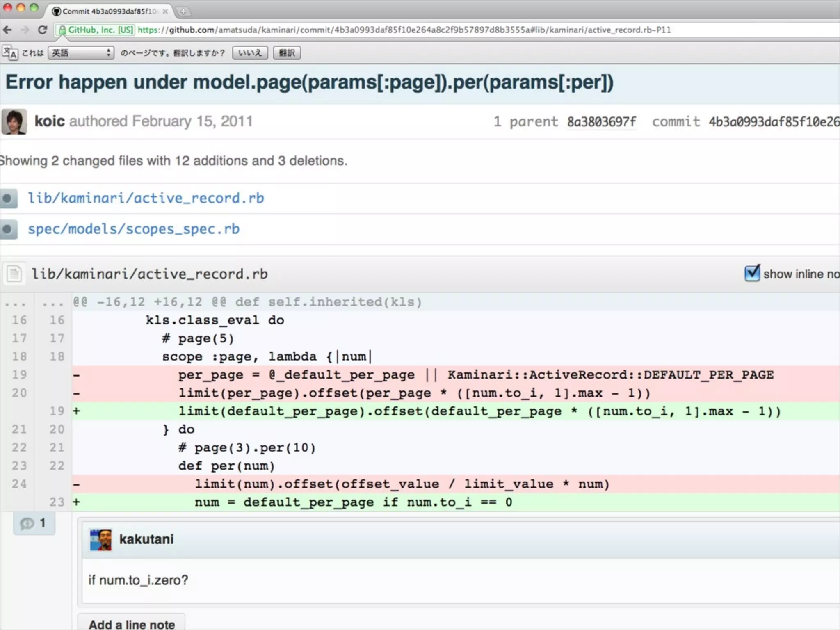Screen dimensions: 840x630
Task: Open parent commit 8a3803697f link
Action: click(601, 122)
